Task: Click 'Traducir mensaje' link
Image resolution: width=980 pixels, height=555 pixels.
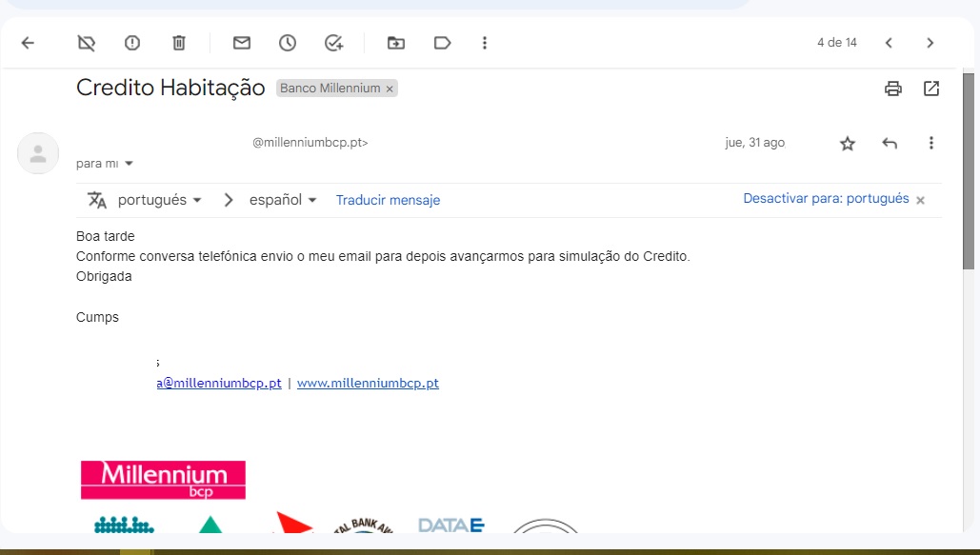Action: tap(389, 200)
